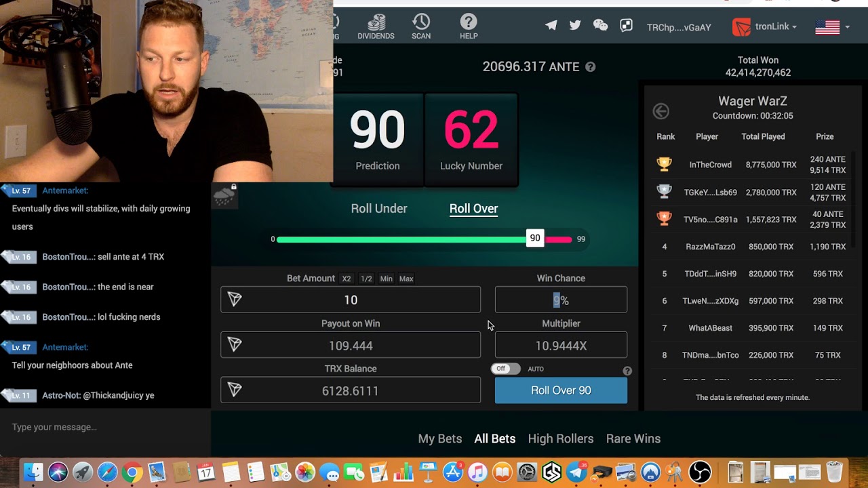The image size is (868, 488).
Task: Click the 90 Prediction display
Action: click(378, 140)
